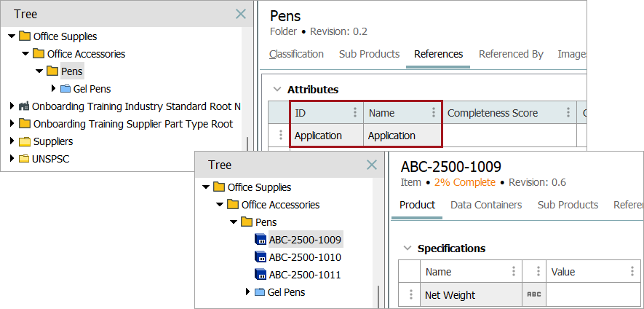The image size is (644, 309).
Task: Open row menu for Application attribute
Action: click(x=281, y=135)
